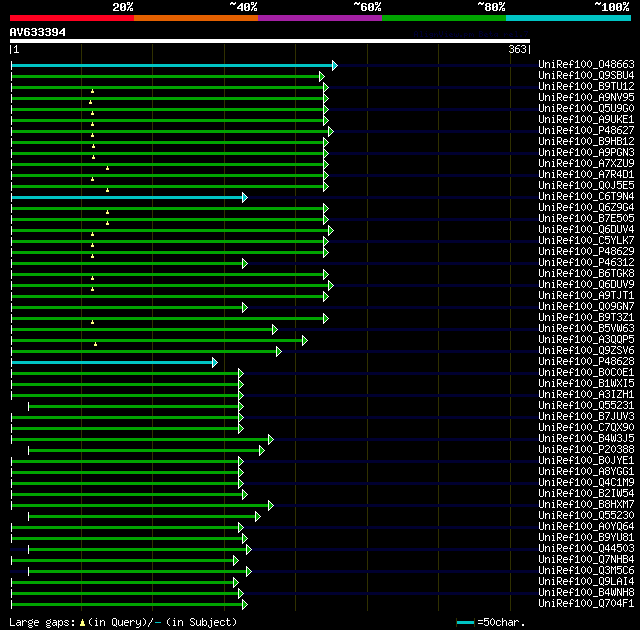The image size is (640, 630).
Task: Click the UniRef100_B0C0E1 sequence name
Action: tap(586, 372)
